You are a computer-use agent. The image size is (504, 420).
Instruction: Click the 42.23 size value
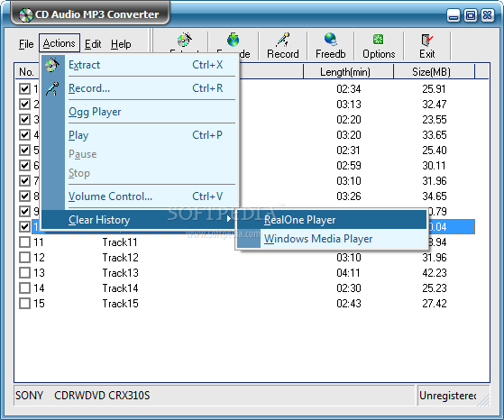(x=435, y=273)
